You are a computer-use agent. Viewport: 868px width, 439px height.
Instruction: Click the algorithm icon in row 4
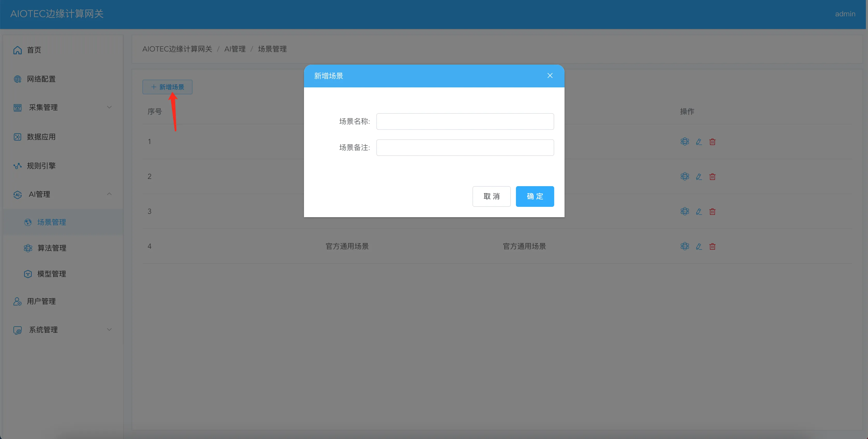point(684,246)
